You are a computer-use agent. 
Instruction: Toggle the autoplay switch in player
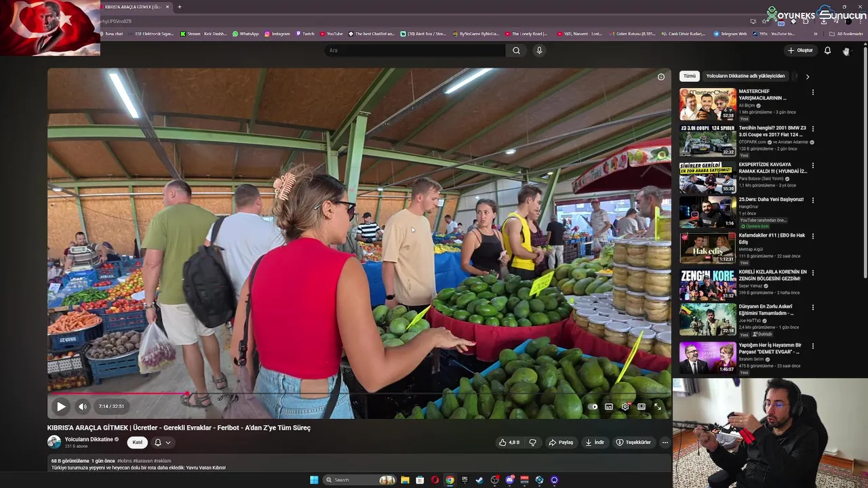click(x=593, y=407)
